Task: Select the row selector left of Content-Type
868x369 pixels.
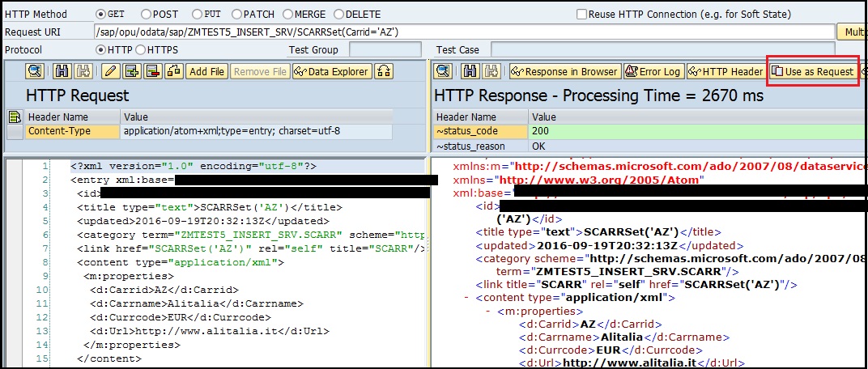Action: click(15, 131)
